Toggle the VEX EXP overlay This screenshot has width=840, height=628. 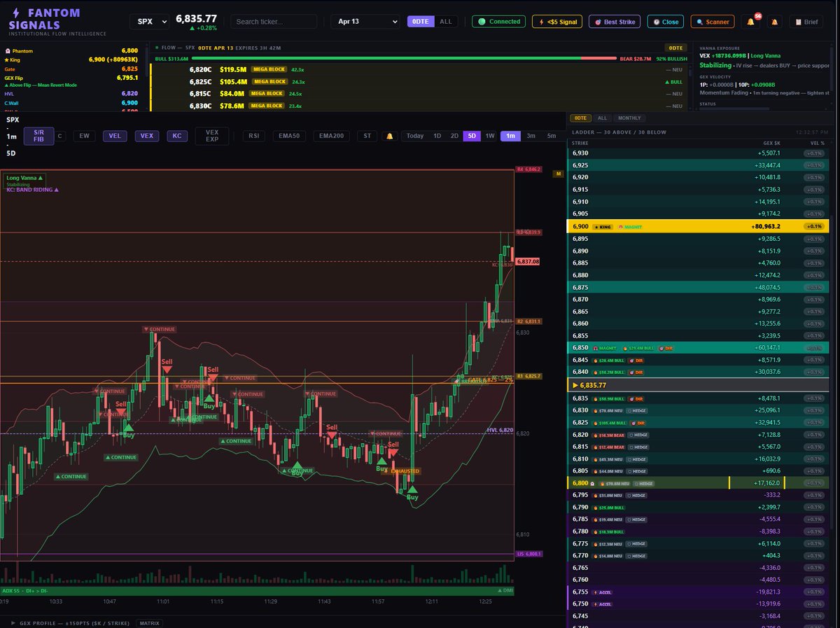coord(212,136)
